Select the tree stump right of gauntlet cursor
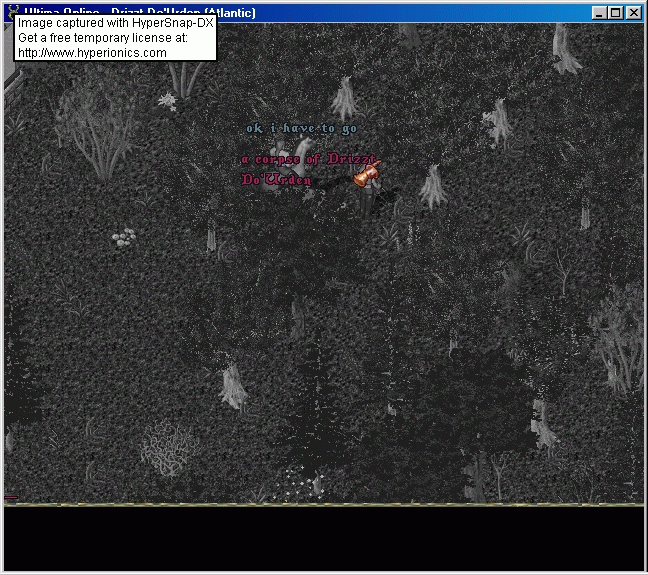Image resolution: width=648 pixels, height=575 pixels. pos(432,186)
